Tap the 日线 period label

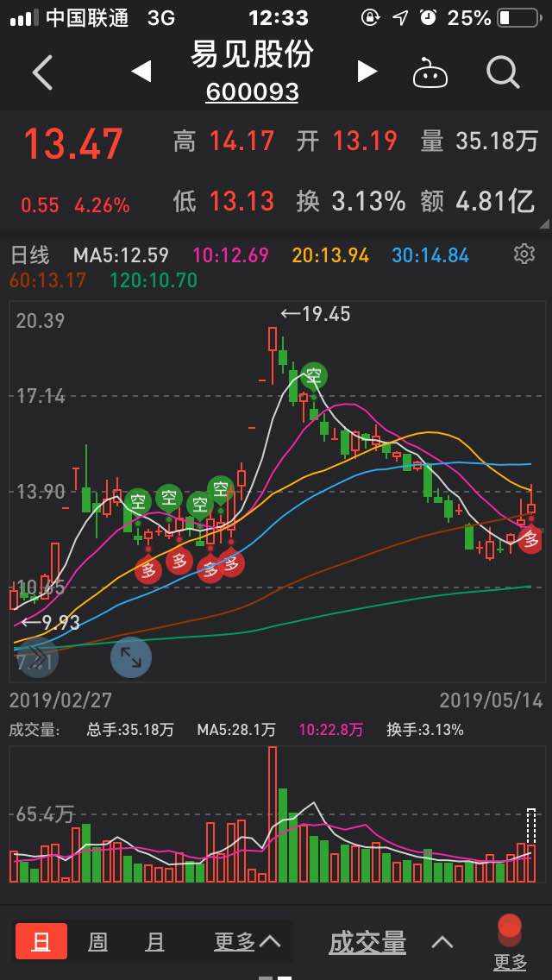coord(29,254)
